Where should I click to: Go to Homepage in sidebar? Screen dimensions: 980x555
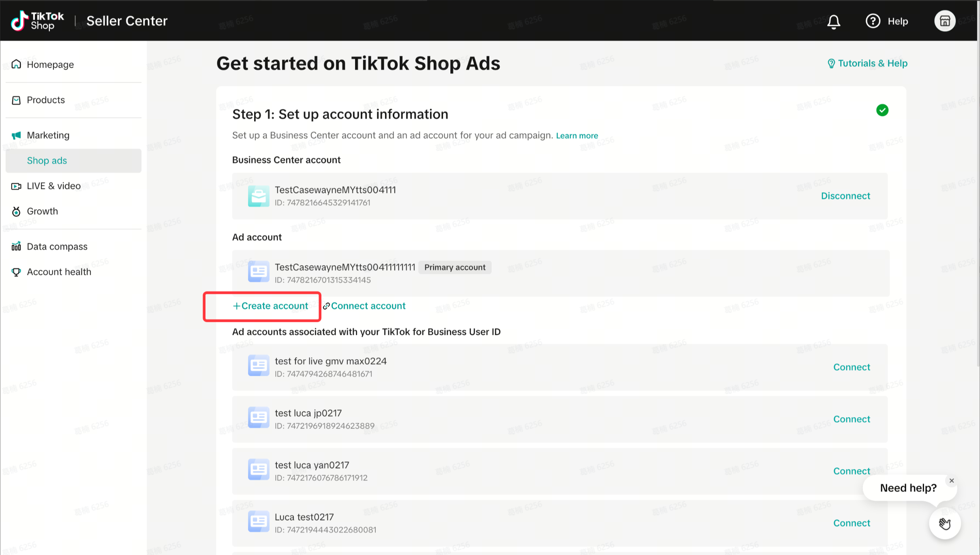50,64
